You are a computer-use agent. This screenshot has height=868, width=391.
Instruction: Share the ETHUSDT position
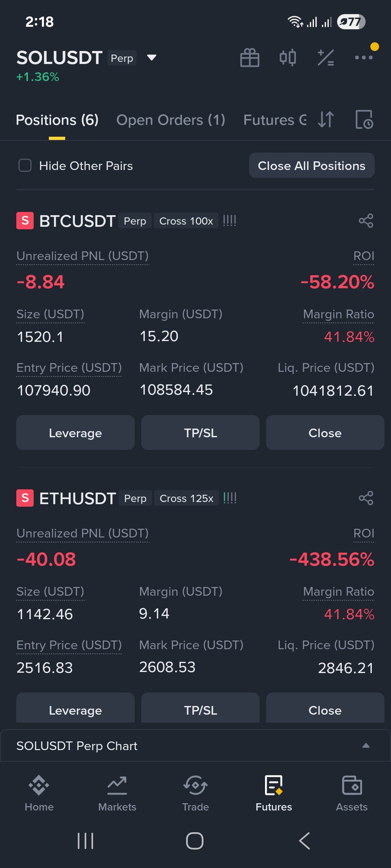point(366,498)
